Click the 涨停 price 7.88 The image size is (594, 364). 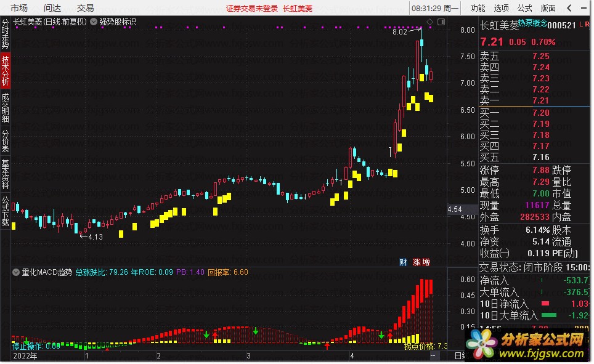[x=541, y=170]
